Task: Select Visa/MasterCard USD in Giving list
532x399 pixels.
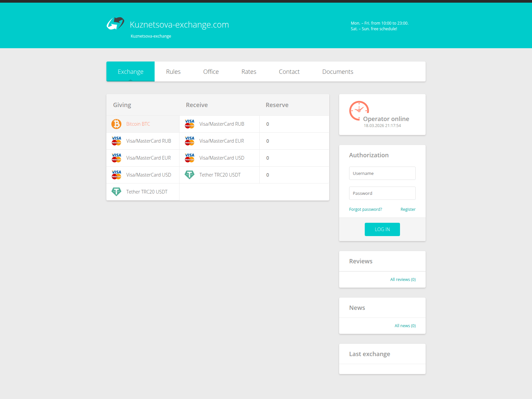Action: [143, 175]
